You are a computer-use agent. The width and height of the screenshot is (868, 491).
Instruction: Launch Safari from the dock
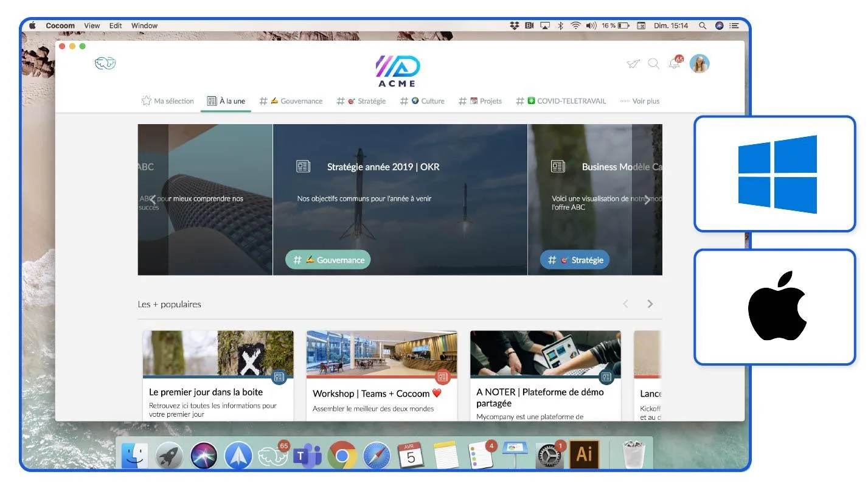[377, 456]
